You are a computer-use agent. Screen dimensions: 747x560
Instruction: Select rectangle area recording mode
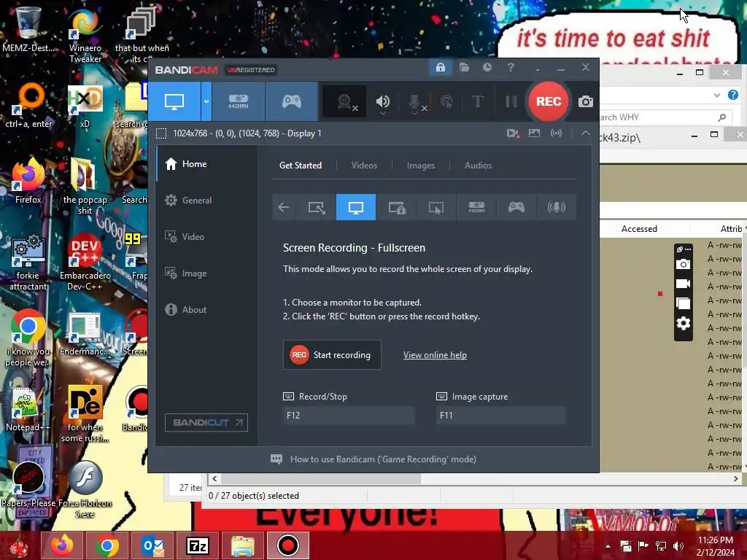pyautogui.click(x=317, y=207)
